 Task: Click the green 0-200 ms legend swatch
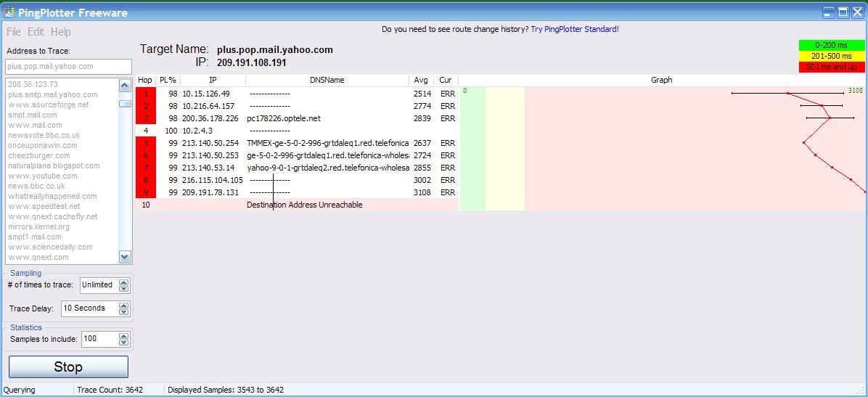[x=832, y=46]
